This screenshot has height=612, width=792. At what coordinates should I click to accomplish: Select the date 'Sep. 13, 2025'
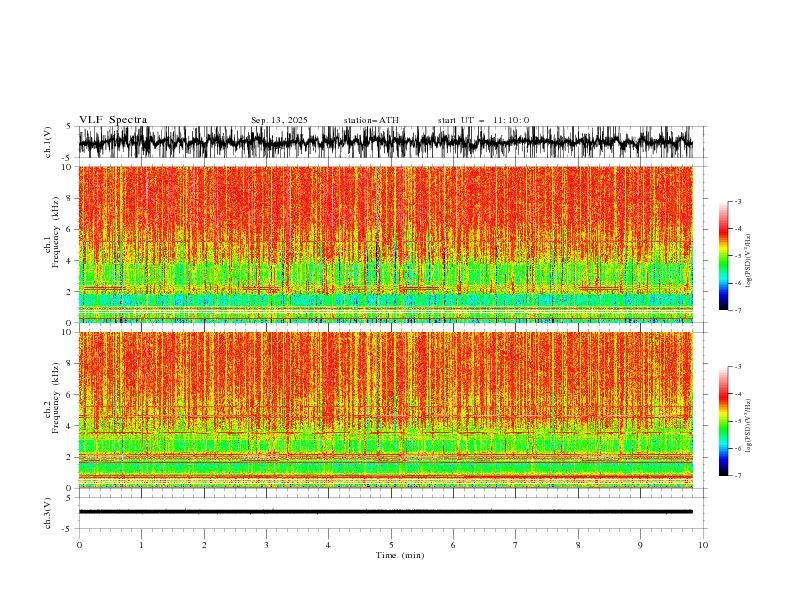pos(279,120)
